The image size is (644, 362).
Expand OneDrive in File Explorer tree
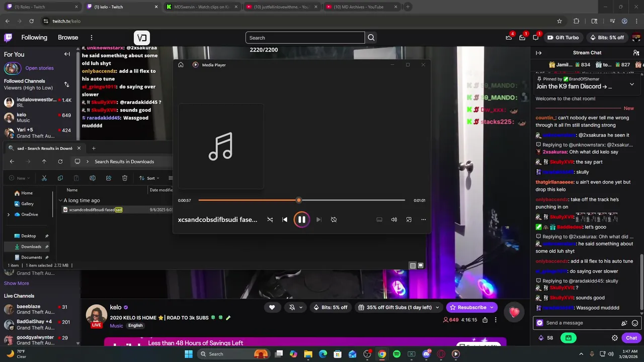[x=8, y=215]
